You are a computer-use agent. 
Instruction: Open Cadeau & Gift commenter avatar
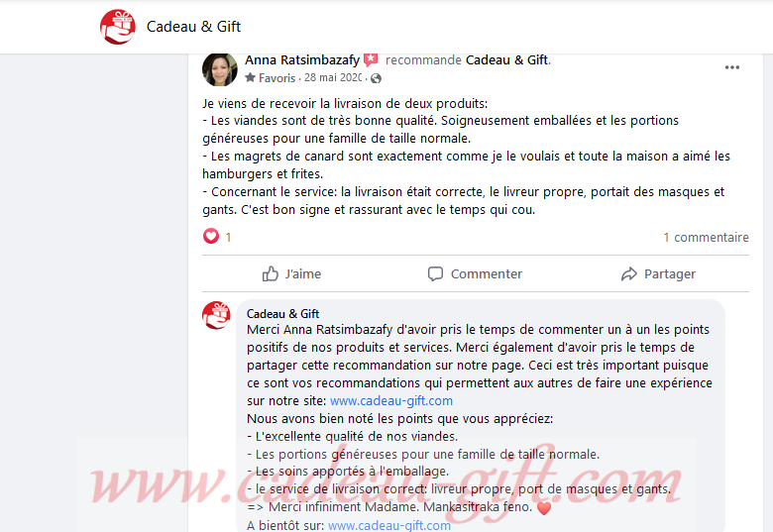pyautogui.click(x=216, y=315)
